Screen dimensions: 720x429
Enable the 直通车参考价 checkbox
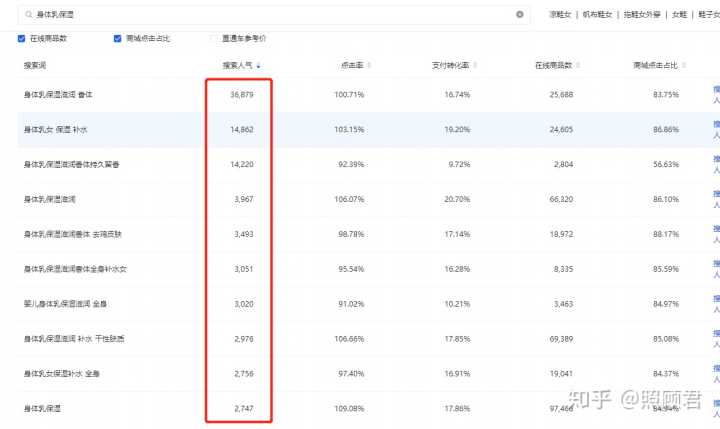(212, 38)
